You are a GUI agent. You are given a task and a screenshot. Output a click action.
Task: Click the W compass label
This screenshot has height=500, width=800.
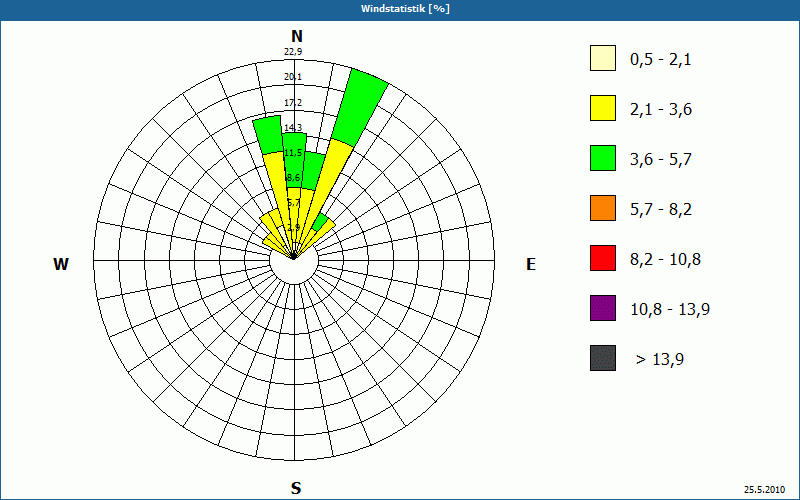(61, 264)
